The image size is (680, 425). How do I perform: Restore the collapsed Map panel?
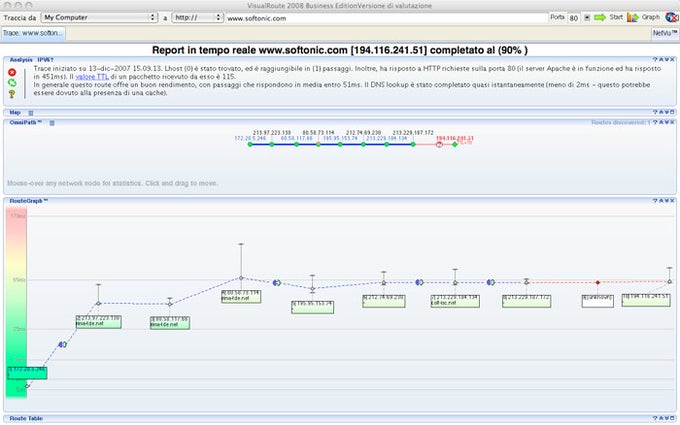tap(673, 112)
